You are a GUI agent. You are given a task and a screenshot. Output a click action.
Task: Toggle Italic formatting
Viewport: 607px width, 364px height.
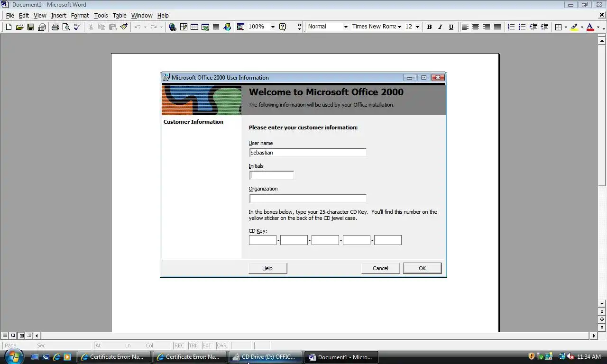(x=440, y=27)
